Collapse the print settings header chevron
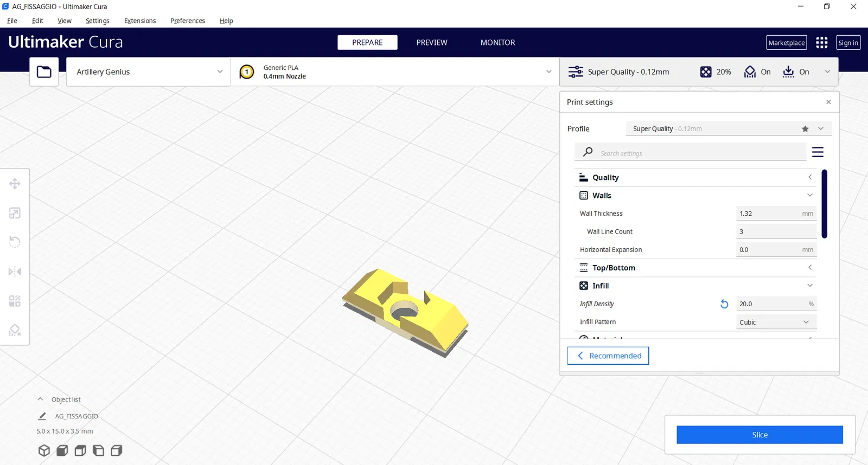This screenshot has width=868, height=465. click(x=827, y=72)
